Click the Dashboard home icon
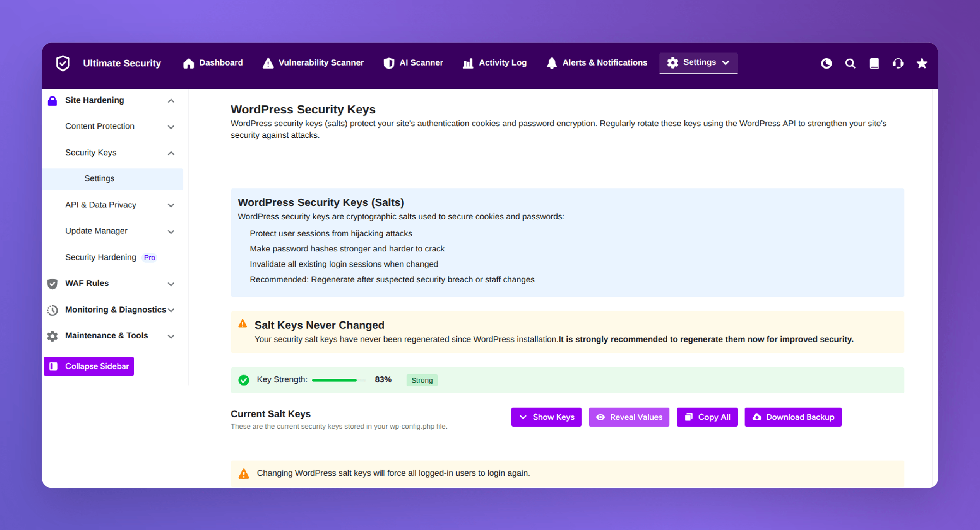This screenshot has height=530, width=980. pyautogui.click(x=189, y=63)
